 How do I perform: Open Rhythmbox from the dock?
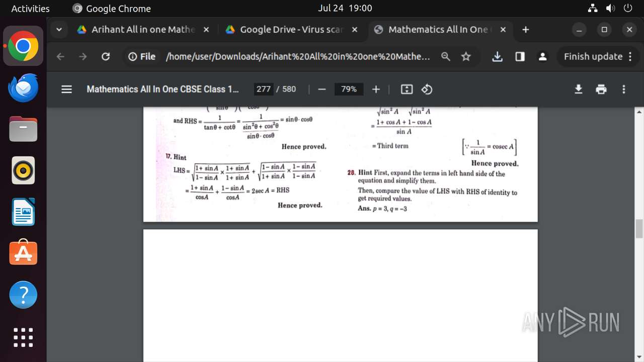[23, 170]
